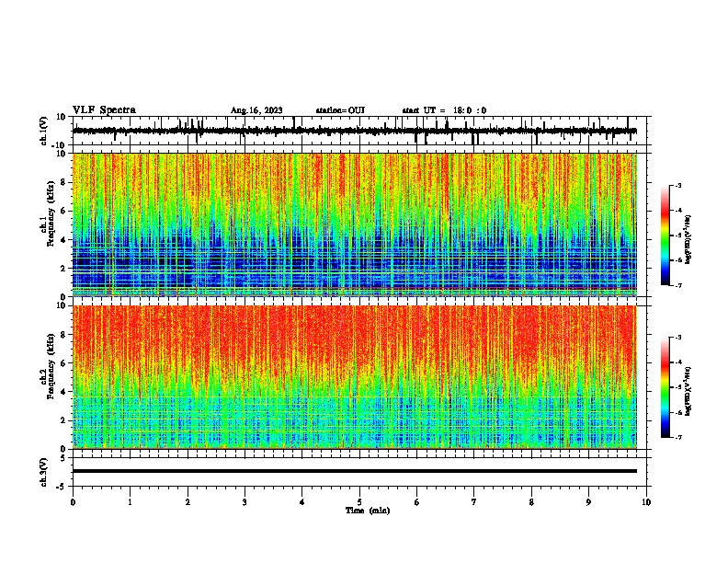Screen dimensions: 728x563
Task: Click the ch.2 "Frequency (kHz)" axis label
Action: [51, 366]
